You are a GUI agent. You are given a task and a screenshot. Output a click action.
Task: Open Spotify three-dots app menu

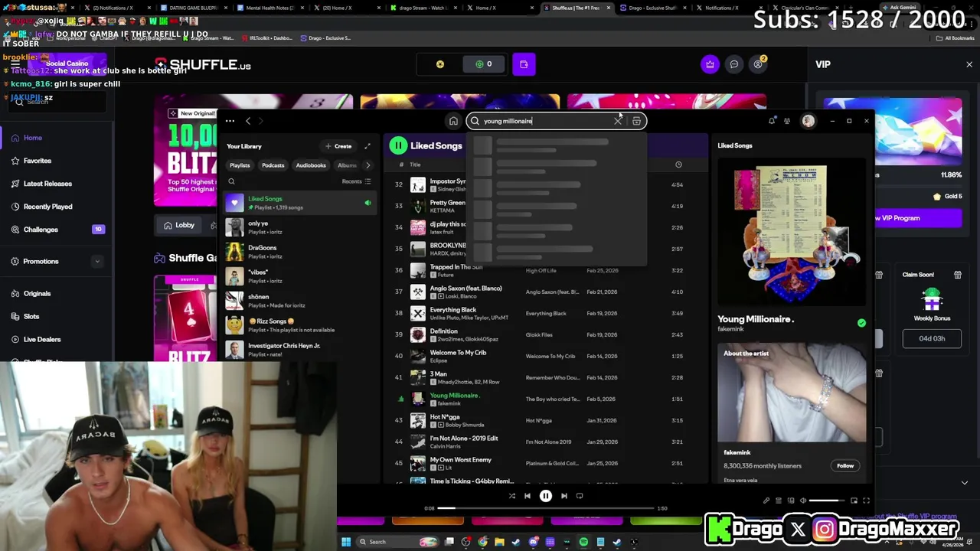coord(230,121)
